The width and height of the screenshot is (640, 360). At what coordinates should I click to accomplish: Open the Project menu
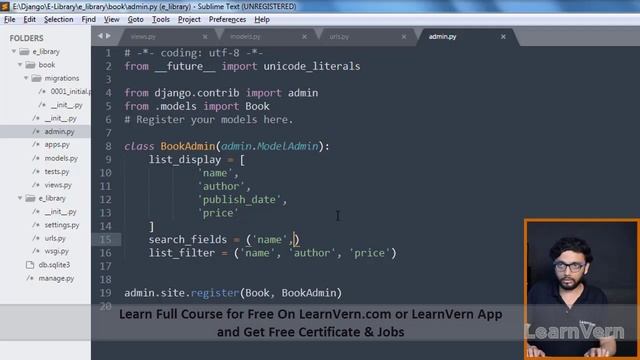coord(189,20)
